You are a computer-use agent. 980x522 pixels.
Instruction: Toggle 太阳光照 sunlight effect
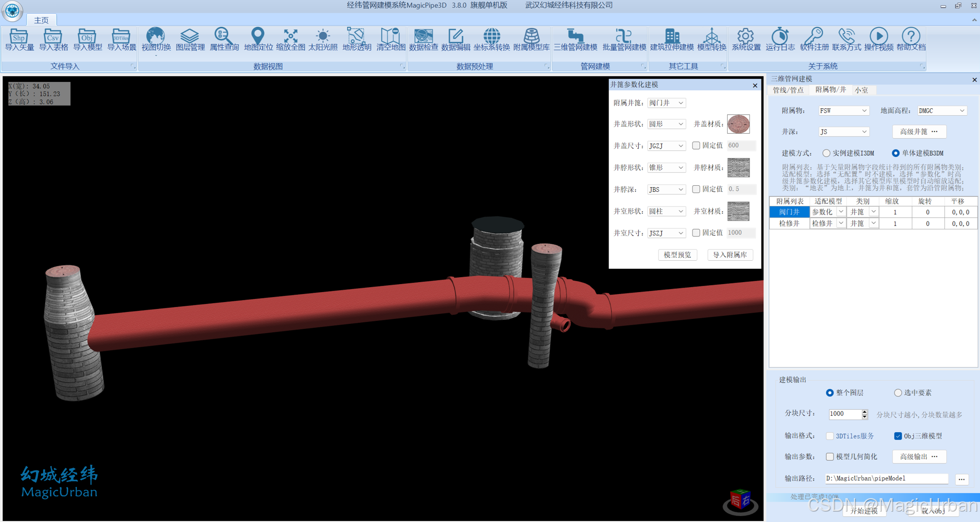pyautogui.click(x=323, y=39)
